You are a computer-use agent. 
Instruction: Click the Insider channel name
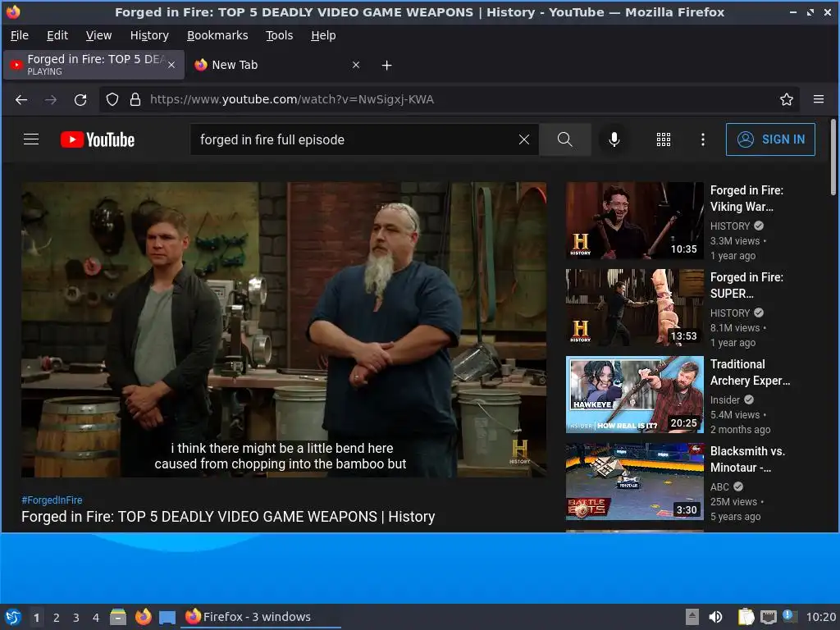coord(725,399)
